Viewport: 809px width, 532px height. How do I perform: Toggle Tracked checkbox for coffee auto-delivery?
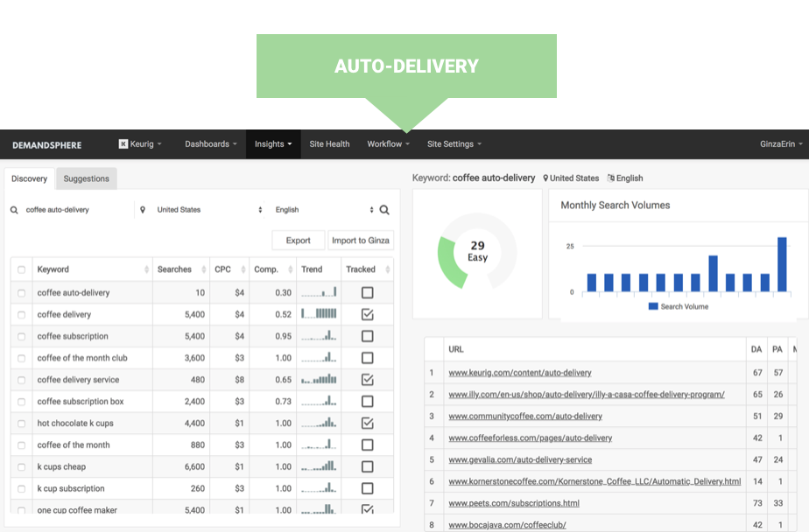click(x=367, y=293)
